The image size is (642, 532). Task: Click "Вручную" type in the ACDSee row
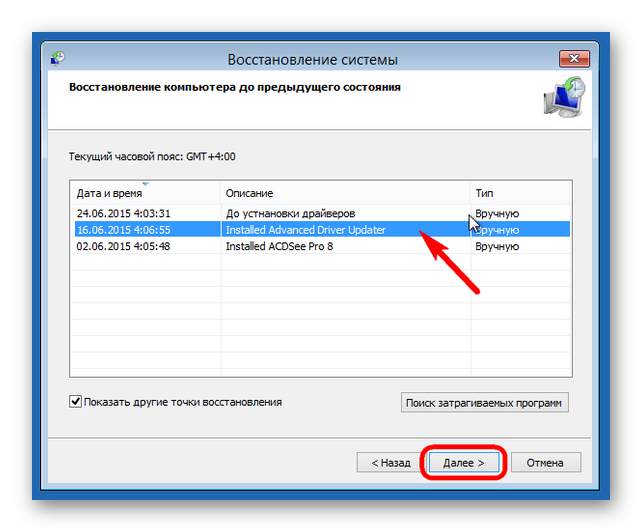point(497,246)
